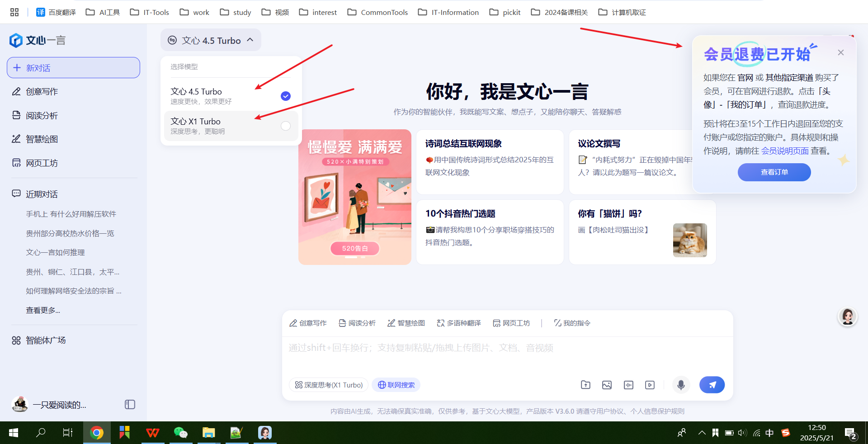The height and width of the screenshot is (444, 868).
Task: Select the 文心 X1 Turbo model radio button
Action: point(286,126)
